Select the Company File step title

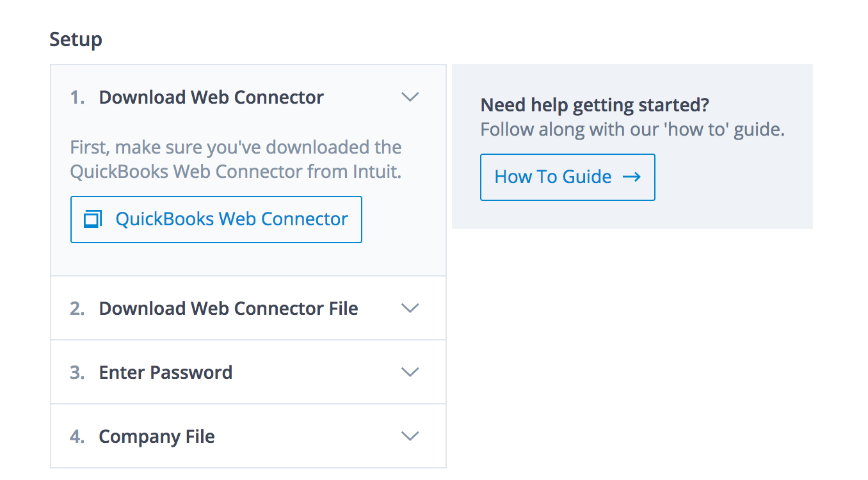tap(157, 436)
